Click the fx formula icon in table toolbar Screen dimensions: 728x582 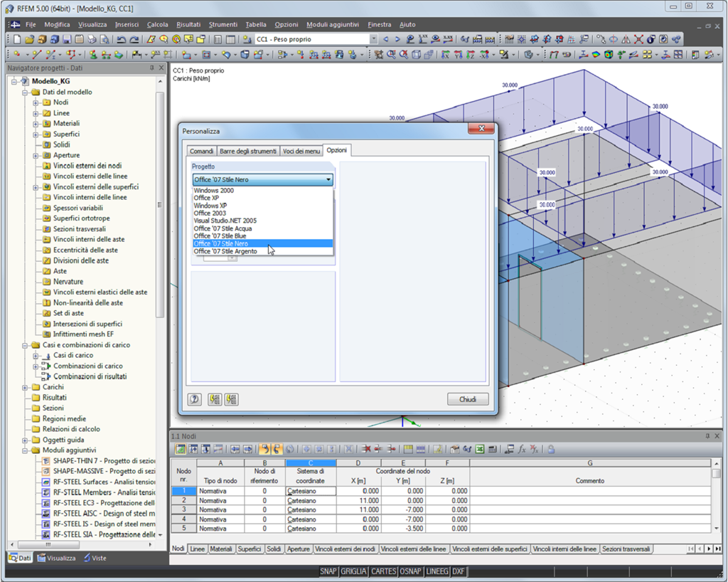click(522, 449)
